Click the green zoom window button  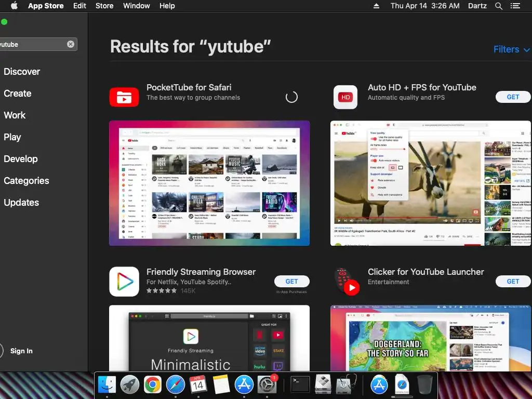coord(4,22)
